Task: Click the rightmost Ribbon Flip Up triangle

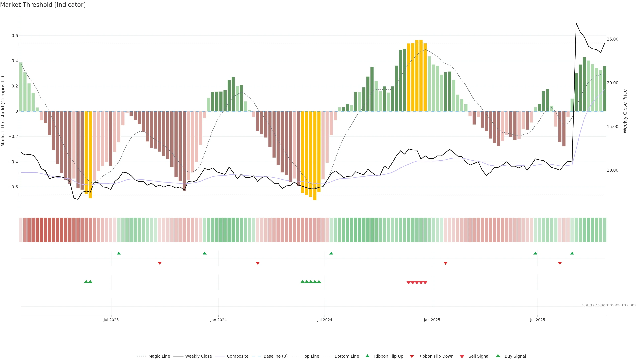Action: click(x=572, y=253)
